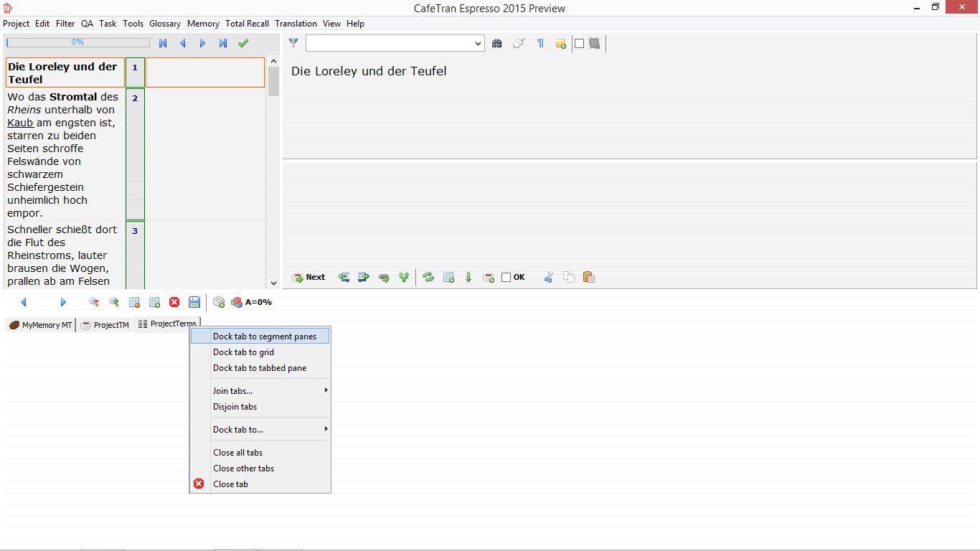Click the binoculars search icon
This screenshot has height=551, width=980.
pyautogui.click(x=496, y=44)
